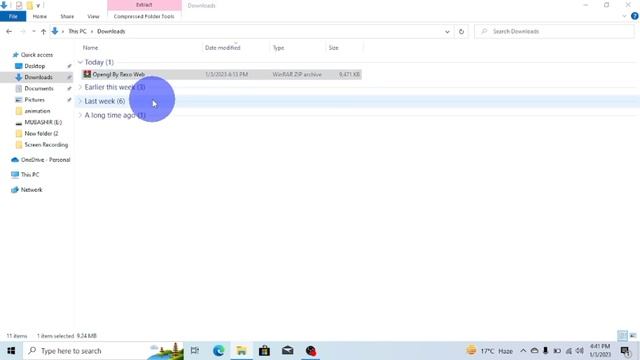Screen dimensions: 640x360
Task: Open the Share ribbon tab
Action: coord(67,16)
